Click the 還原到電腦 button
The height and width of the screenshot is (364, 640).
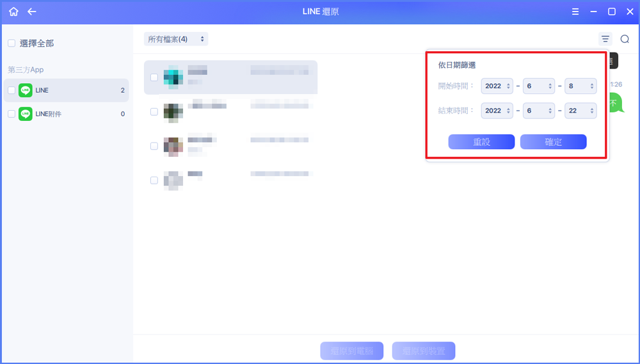[x=351, y=351]
